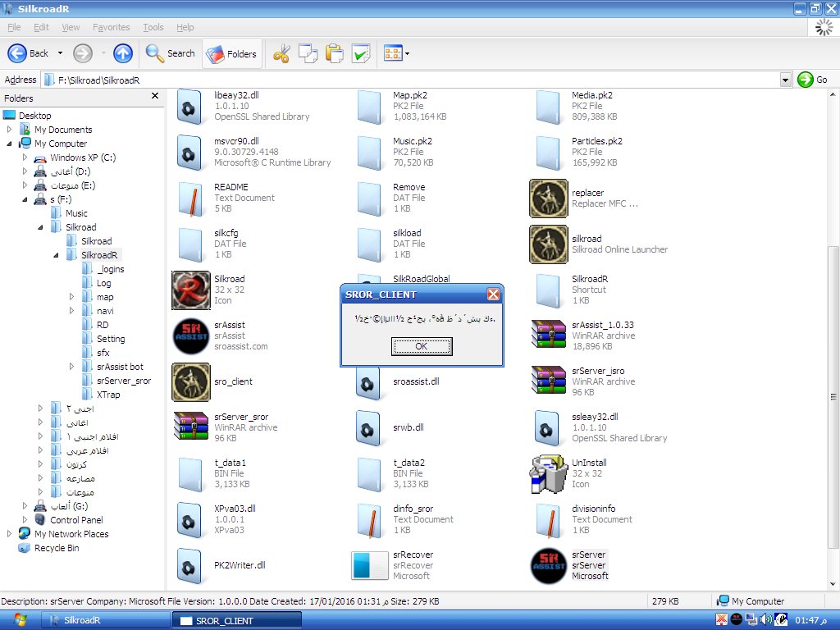
Task: Select the libeay32.dll file icon
Action: tap(189, 107)
